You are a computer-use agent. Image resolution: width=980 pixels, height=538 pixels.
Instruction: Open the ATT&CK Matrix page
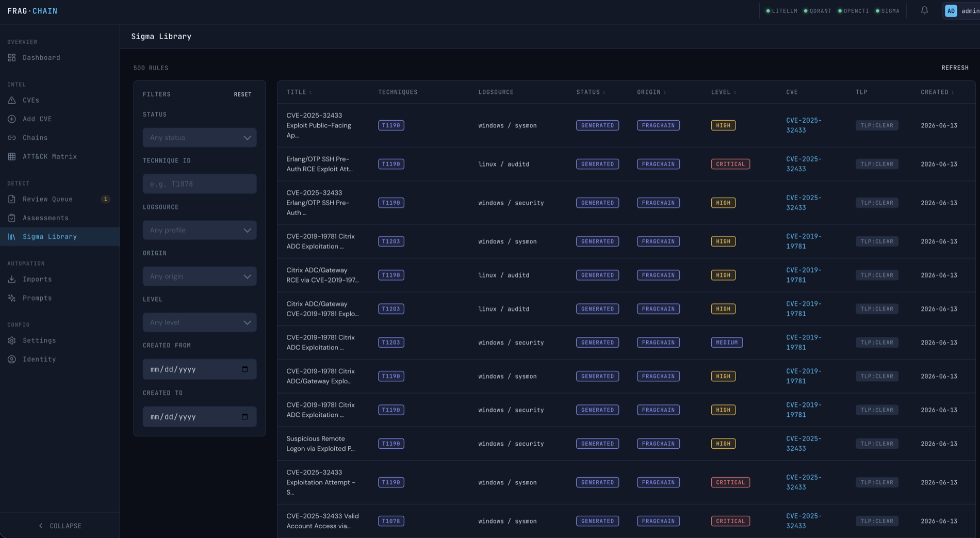pyautogui.click(x=60, y=157)
